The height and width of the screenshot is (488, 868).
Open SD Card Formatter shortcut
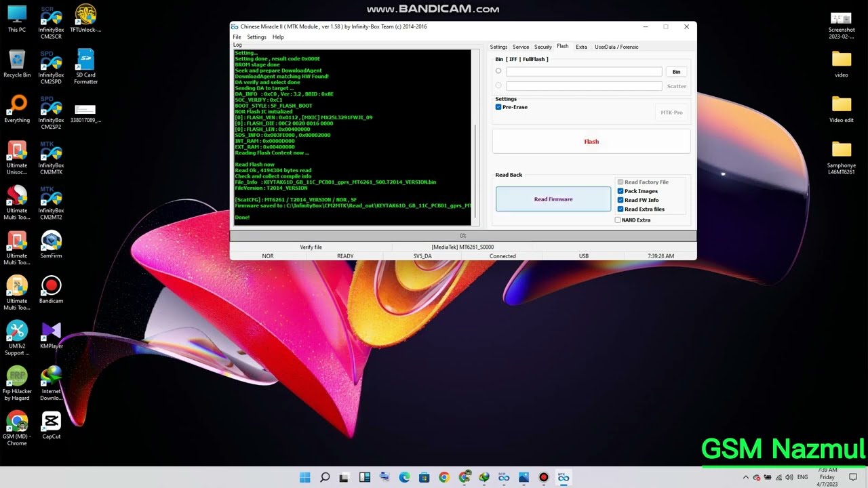pyautogui.click(x=85, y=68)
